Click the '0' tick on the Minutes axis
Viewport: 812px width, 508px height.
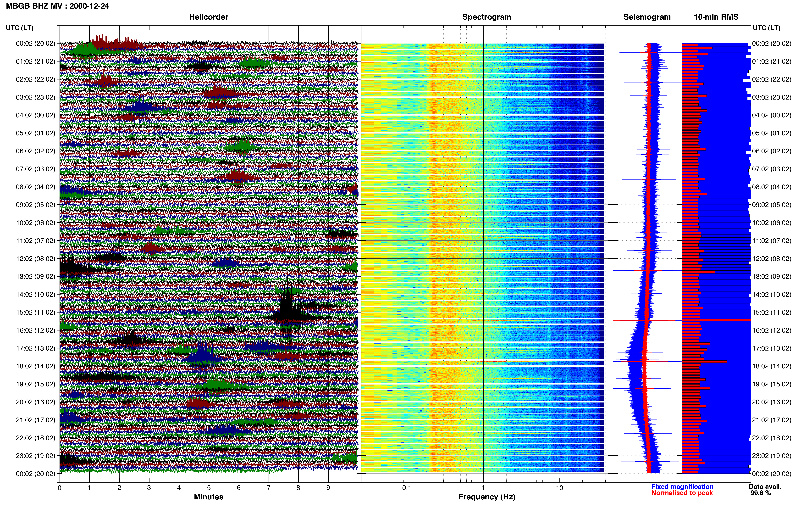click(x=59, y=487)
